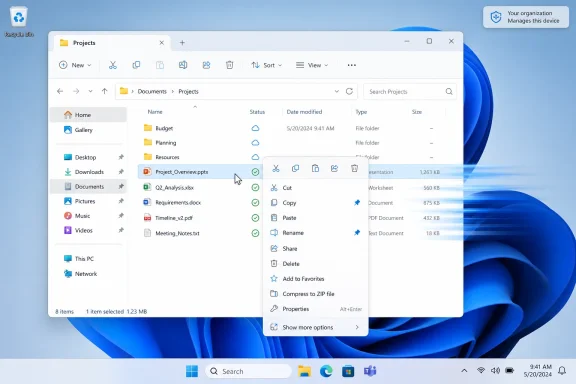Expand the address bar history chevron
The height and width of the screenshot is (384, 576).
click(336, 91)
